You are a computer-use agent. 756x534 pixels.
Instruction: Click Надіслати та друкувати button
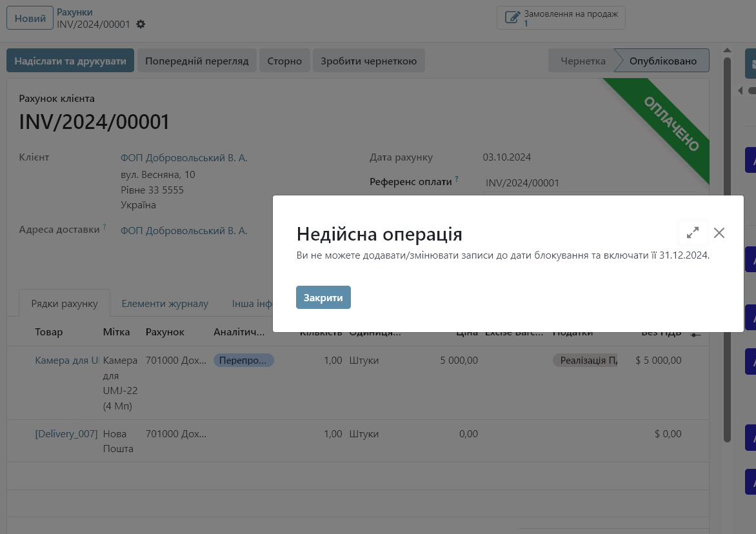[70, 61]
